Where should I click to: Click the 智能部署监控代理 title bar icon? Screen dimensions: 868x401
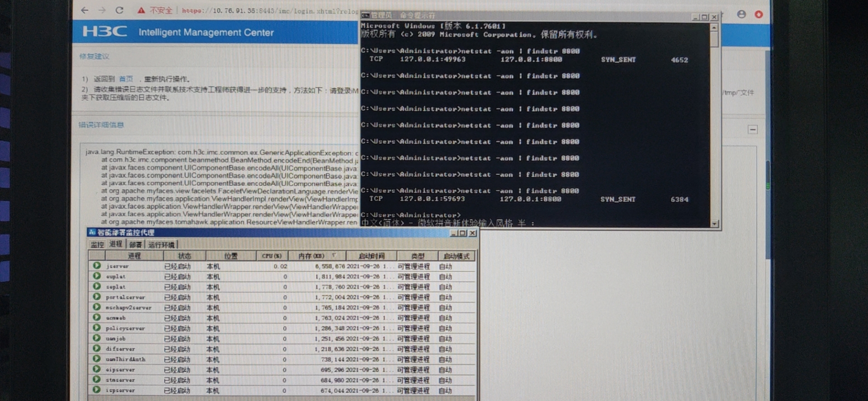tap(92, 232)
